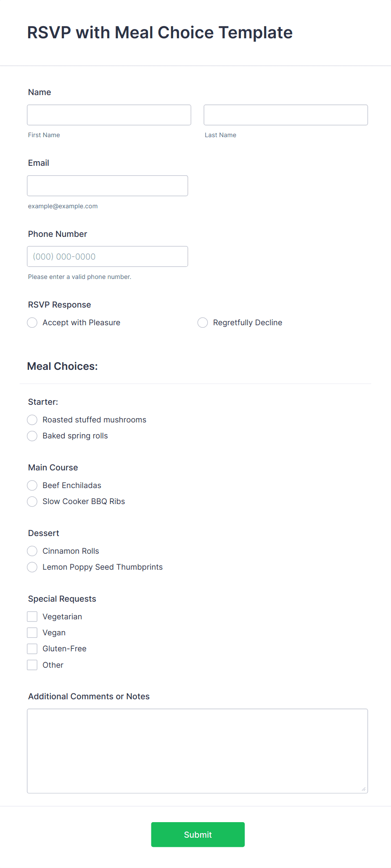
Task: Click the Phone Number field
Action: click(x=107, y=256)
